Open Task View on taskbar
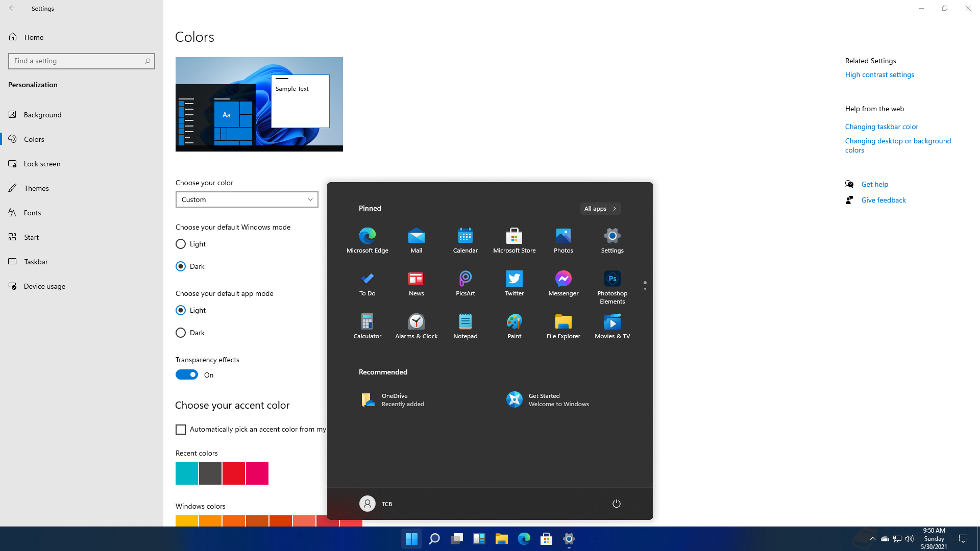Screen dimensions: 980x551 tap(457, 539)
